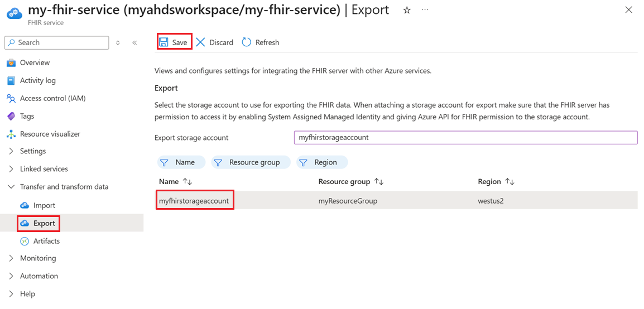644x309 pixels.
Task: Click the Discard button label
Action: coord(222,42)
